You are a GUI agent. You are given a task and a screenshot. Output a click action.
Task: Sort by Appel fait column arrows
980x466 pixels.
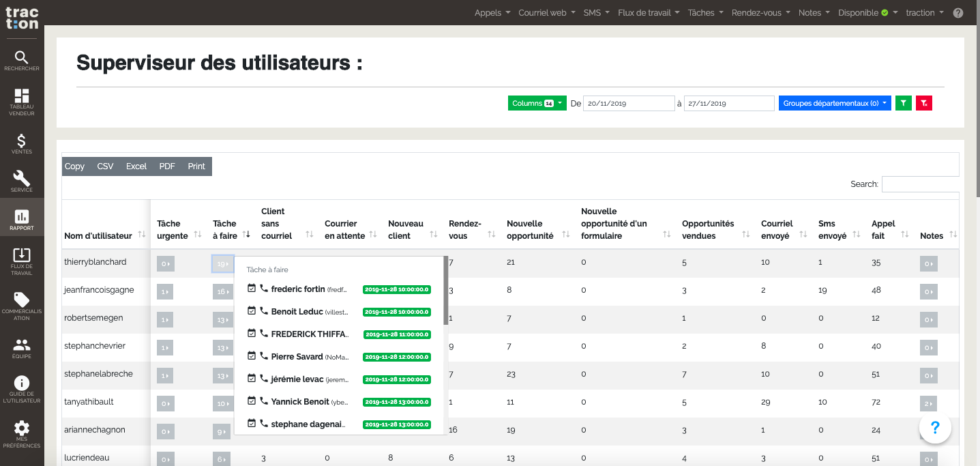905,235
